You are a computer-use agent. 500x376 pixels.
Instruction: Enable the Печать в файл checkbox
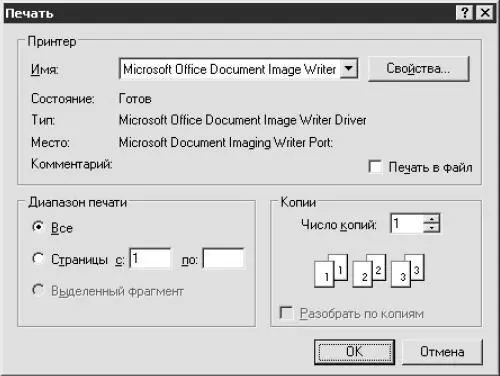(375, 167)
